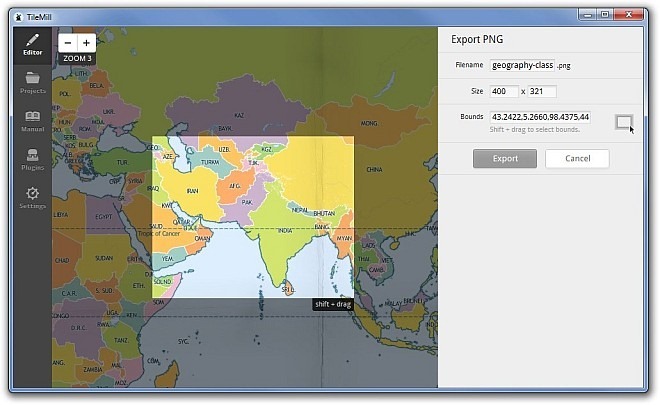Click the IRAN label on the map
This screenshot has height=405, width=660.
[192, 191]
